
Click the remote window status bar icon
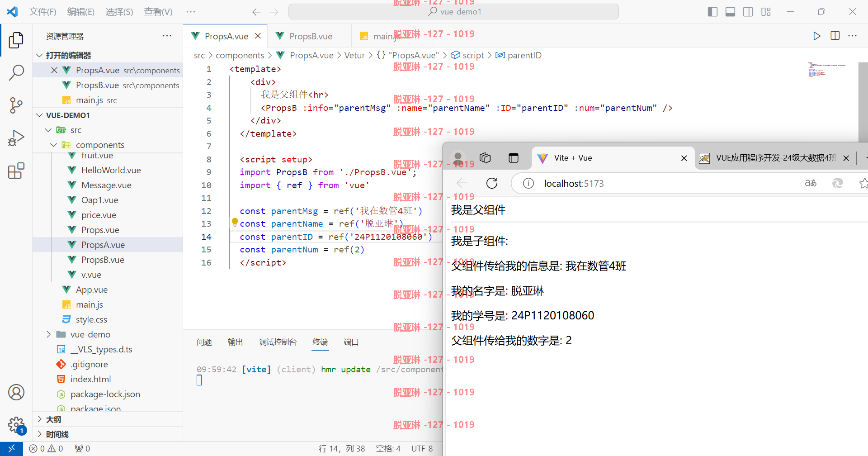point(11,449)
